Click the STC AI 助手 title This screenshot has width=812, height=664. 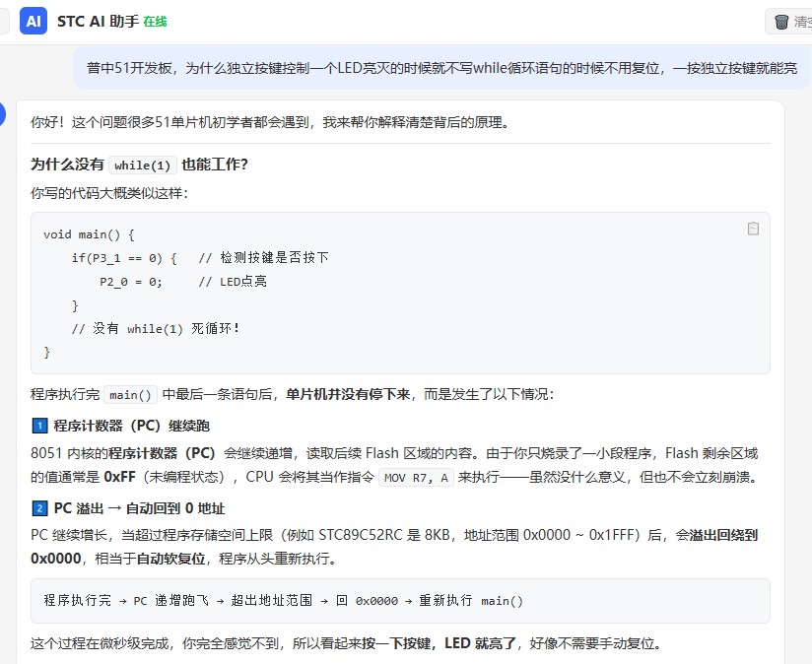tap(98, 22)
